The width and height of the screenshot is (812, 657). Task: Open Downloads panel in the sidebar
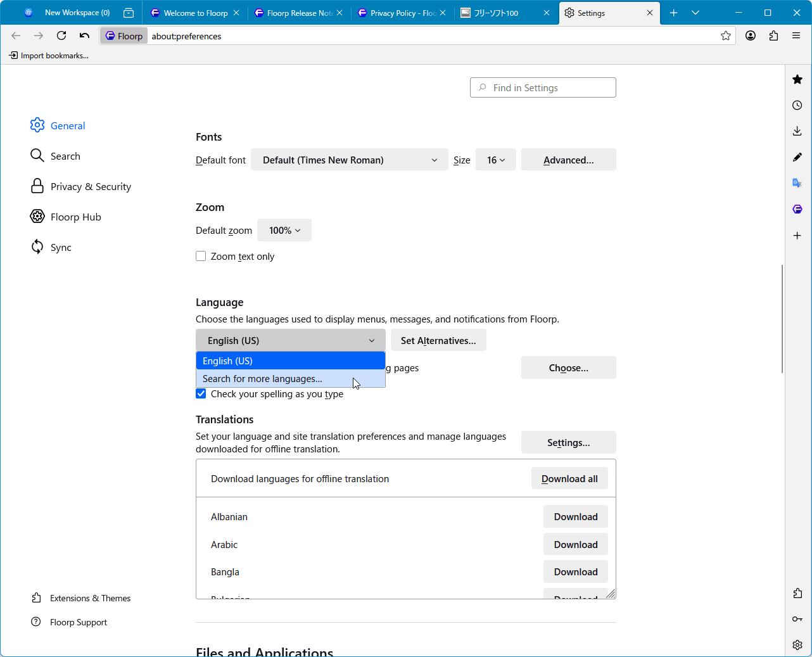(x=797, y=131)
